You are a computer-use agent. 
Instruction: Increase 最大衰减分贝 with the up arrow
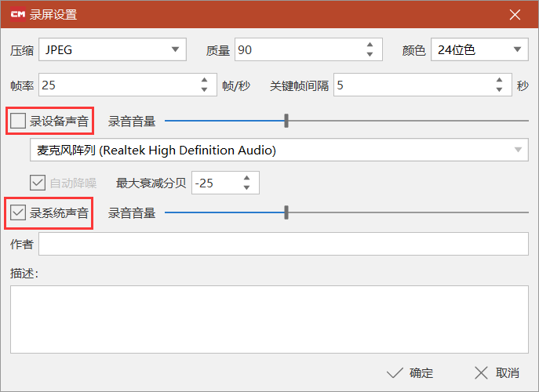click(246, 178)
